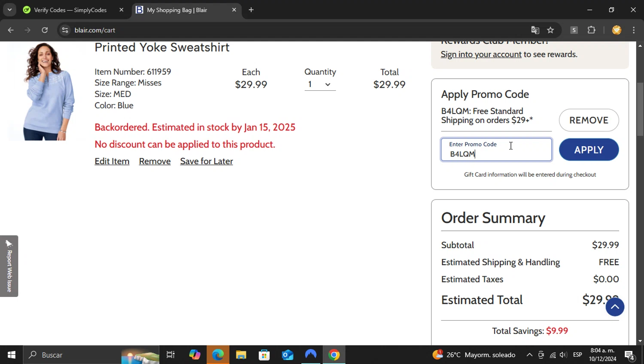Open the Windows Start menu
Screen dimensions: 644x364
pos(12,355)
